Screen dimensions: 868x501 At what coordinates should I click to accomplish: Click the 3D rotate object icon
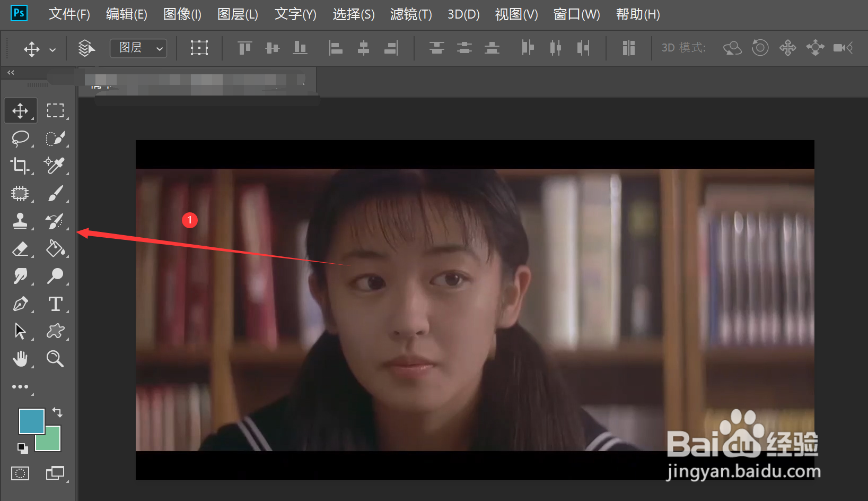click(732, 48)
